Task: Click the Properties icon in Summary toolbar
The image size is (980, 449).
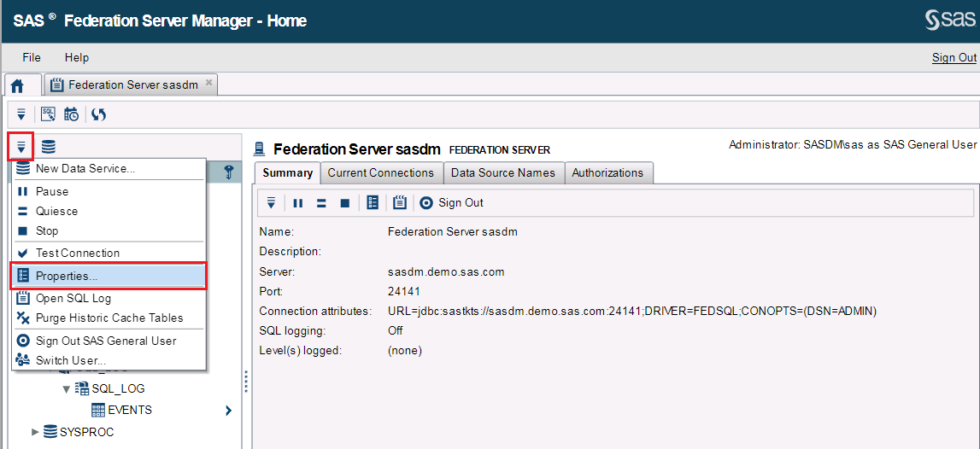Action: (373, 203)
